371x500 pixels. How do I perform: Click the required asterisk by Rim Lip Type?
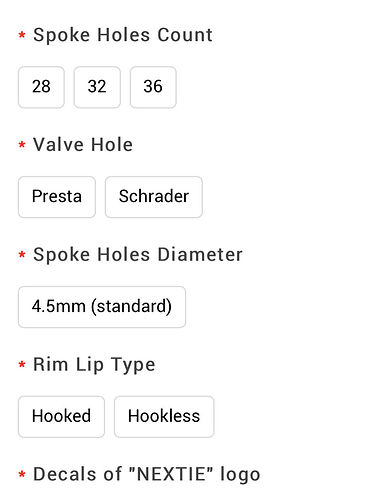point(22,364)
